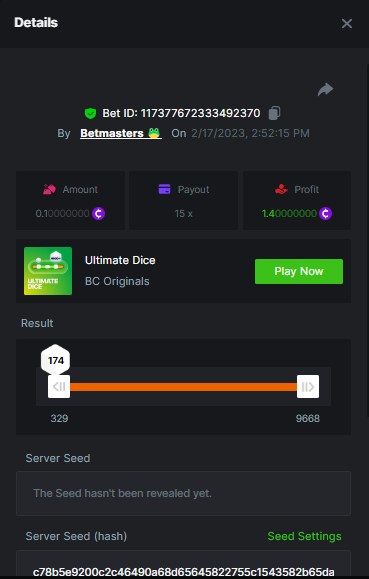The width and height of the screenshot is (369, 579).
Task: Close the Details dialog
Action: 347,24
